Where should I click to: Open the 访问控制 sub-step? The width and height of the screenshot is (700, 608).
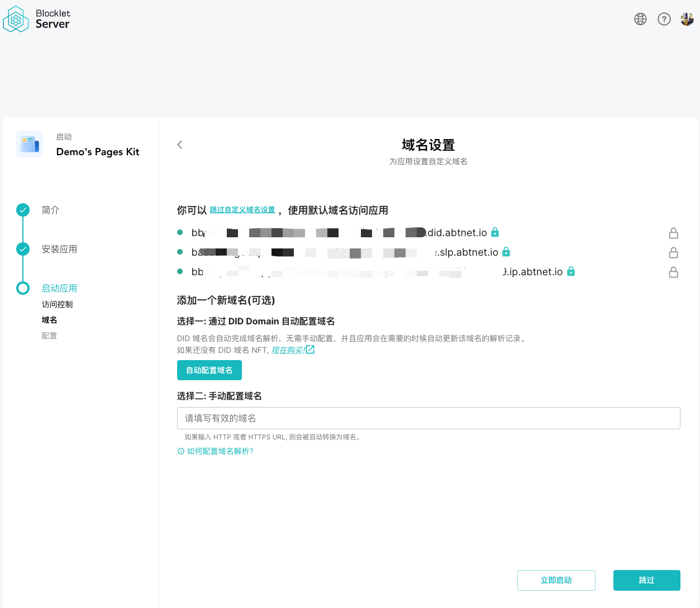click(57, 304)
